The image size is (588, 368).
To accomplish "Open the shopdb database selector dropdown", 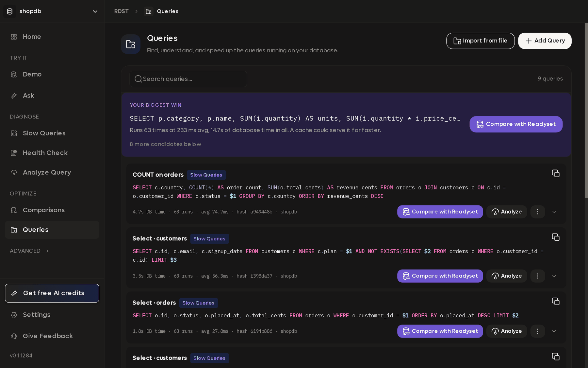I will click(x=52, y=11).
